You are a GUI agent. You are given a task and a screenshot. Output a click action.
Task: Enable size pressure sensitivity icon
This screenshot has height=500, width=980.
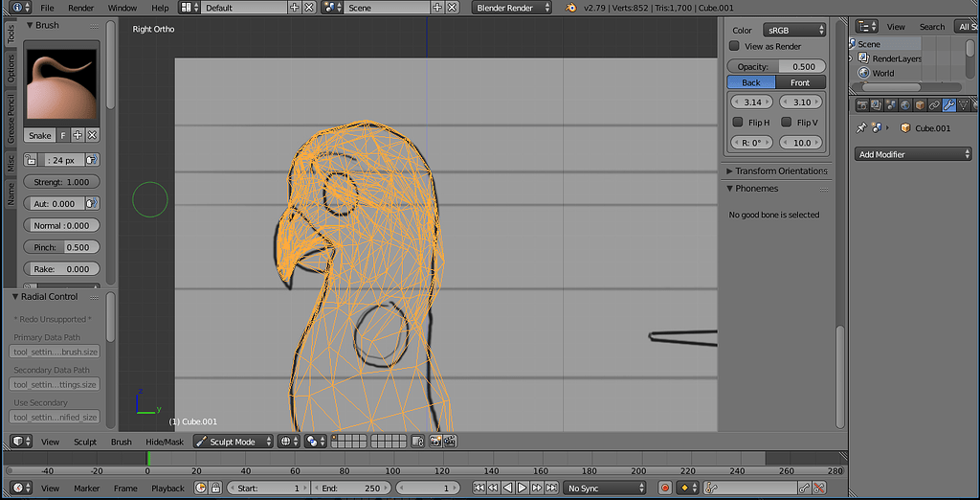pyautogui.click(x=92, y=160)
